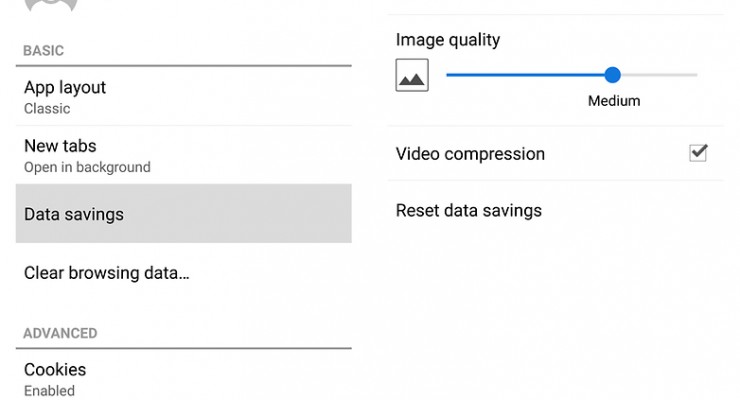Click the Open in background subtitle

[87, 167]
